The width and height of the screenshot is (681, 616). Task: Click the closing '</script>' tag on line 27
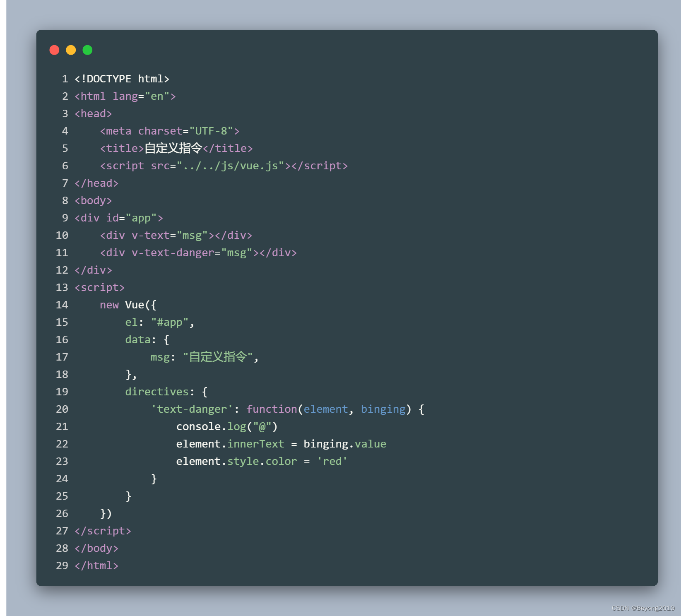tap(103, 531)
